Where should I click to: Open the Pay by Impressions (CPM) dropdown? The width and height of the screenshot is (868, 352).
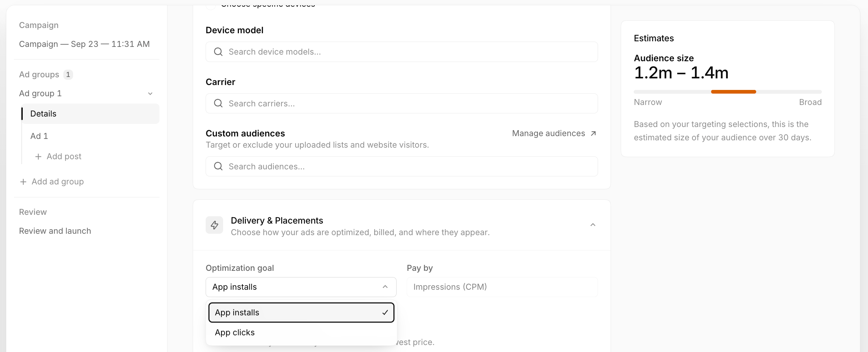coord(502,287)
